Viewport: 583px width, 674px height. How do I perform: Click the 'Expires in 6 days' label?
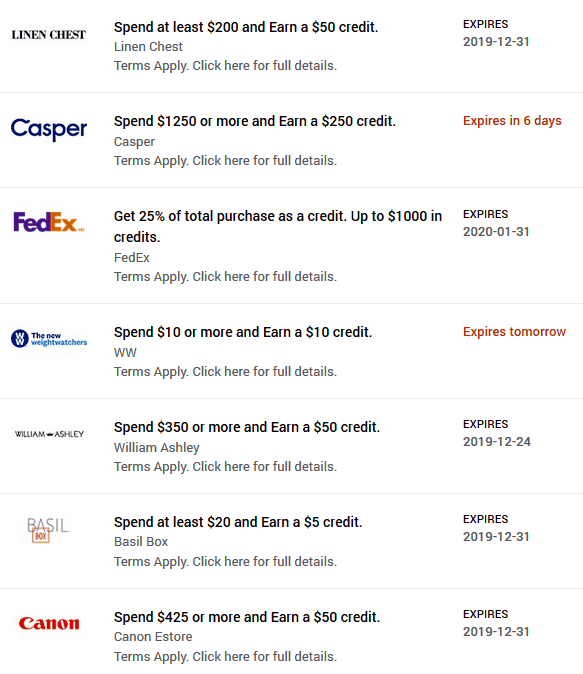512,121
